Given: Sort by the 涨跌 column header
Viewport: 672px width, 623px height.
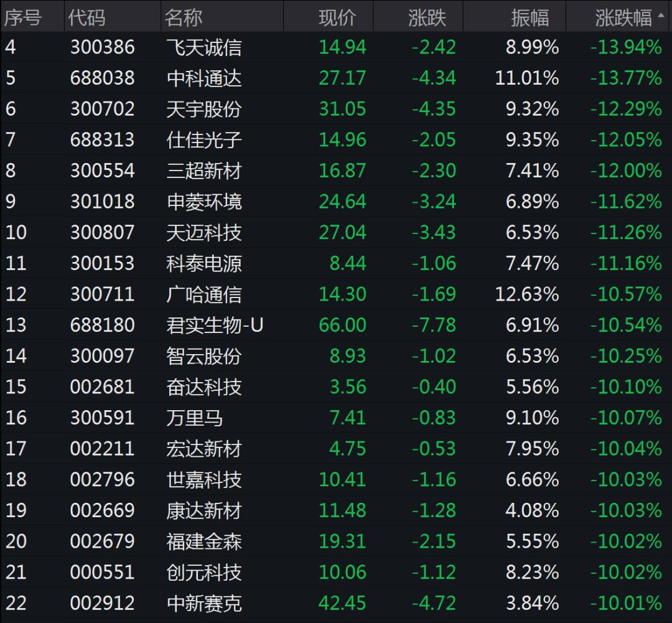Looking at the screenshot, I should tap(427, 18).
